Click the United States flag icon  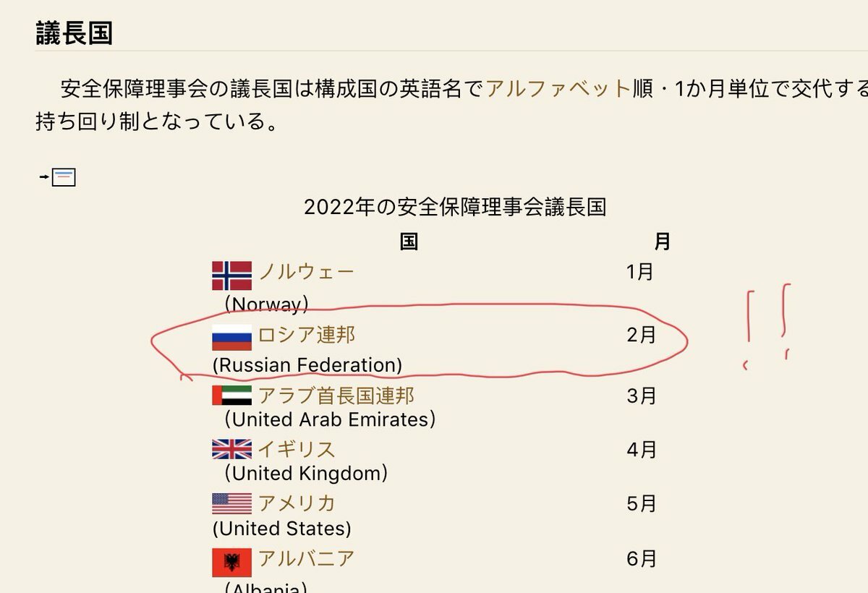click(x=231, y=503)
